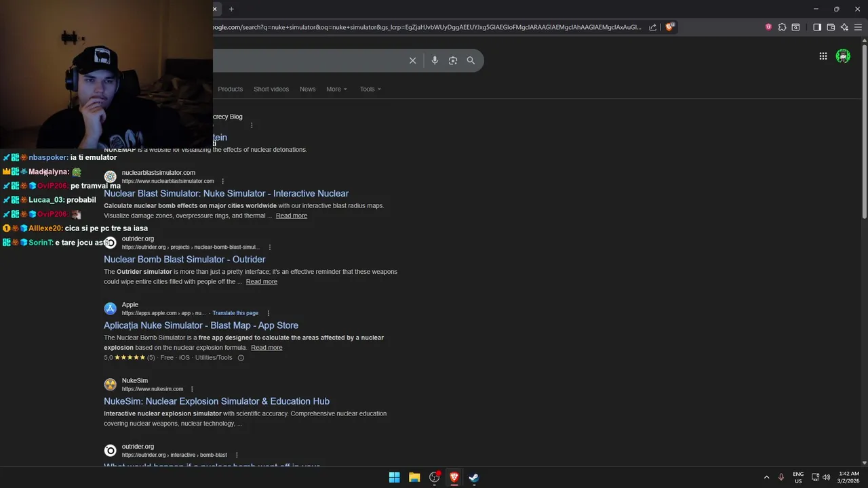This screenshot has height=488, width=868.
Task: Open options for outrider.org bomb-blast result
Action: [236, 455]
